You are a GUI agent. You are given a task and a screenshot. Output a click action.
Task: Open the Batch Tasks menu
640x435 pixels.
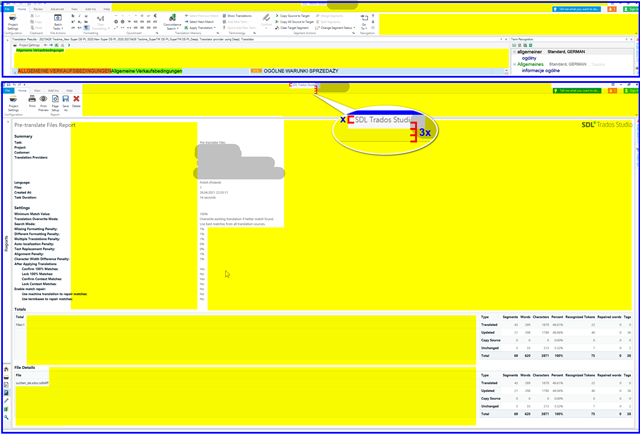(x=58, y=22)
